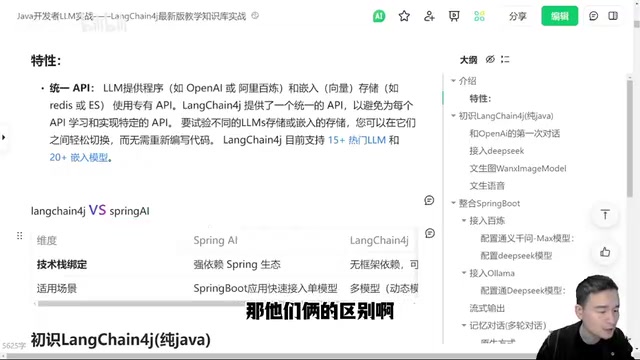Image resolution: width=640 pixels, height=360 pixels.
Task: Open comment bubble beside the comparison table
Action: (x=430, y=233)
